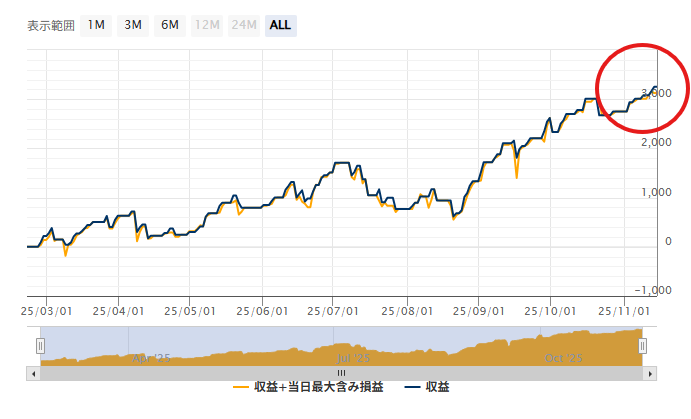Screen dimensions: 691x419
Task: Click the Apr '25 navigator label
Action: (x=151, y=358)
